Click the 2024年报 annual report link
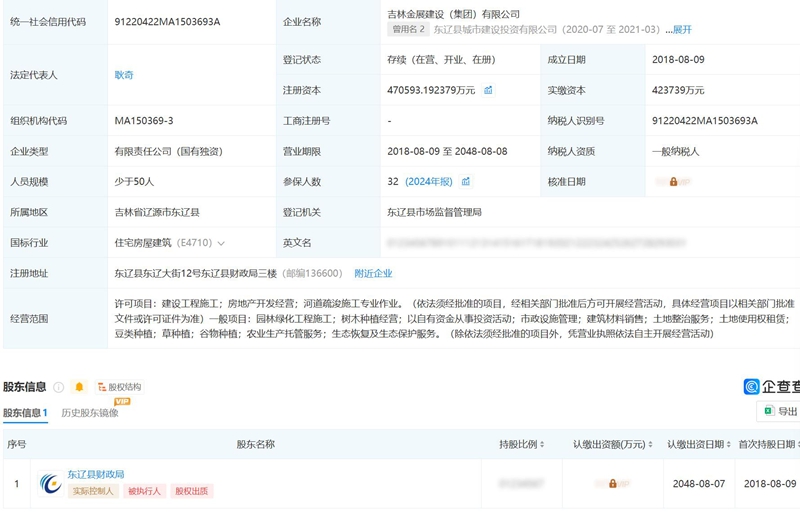 (x=429, y=182)
